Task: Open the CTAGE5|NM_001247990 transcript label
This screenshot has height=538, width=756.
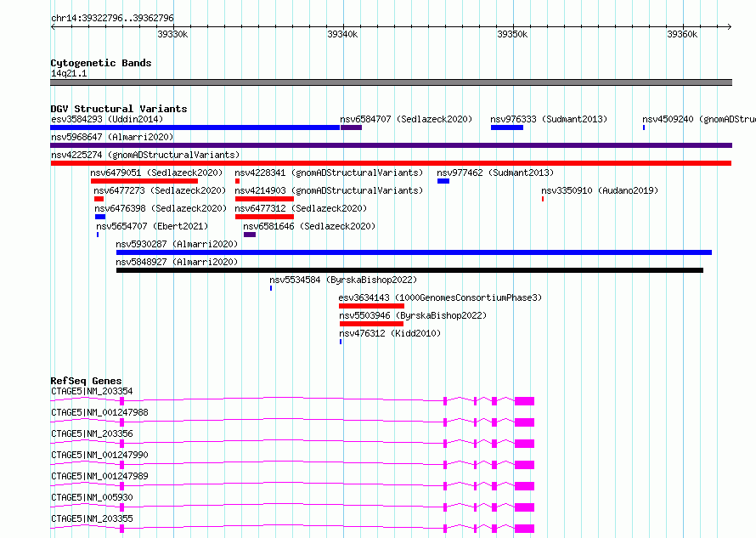Action: coord(99,455)
